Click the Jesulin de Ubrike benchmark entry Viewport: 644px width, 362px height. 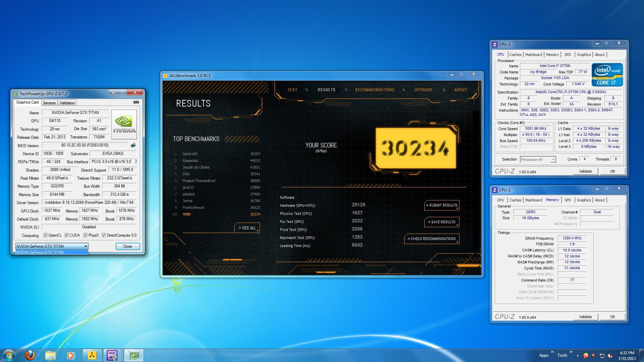(x=217, y=167)
